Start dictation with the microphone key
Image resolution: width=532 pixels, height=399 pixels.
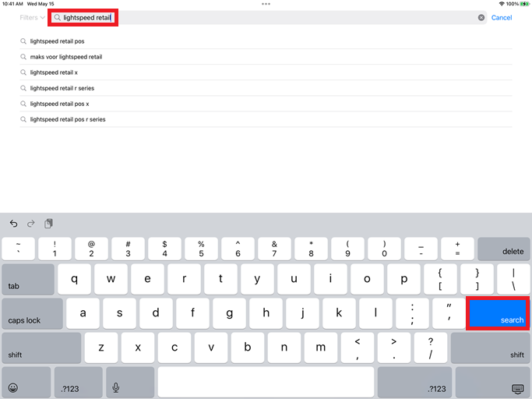click(130, 382)
